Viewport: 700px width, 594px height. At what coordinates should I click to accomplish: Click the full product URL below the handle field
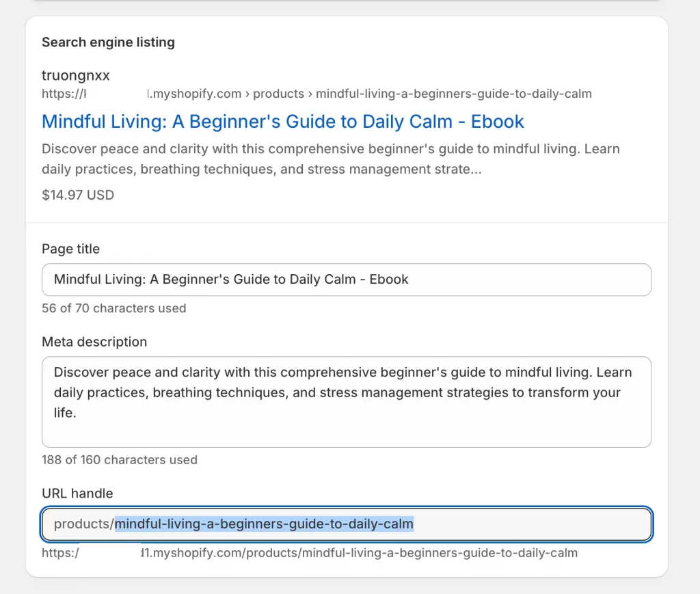(308, 553)
